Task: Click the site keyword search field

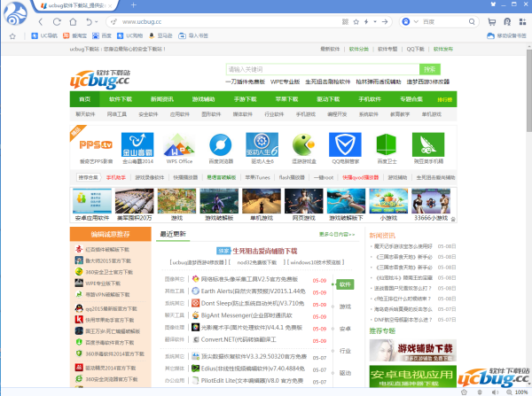Action: click(323, 69)
